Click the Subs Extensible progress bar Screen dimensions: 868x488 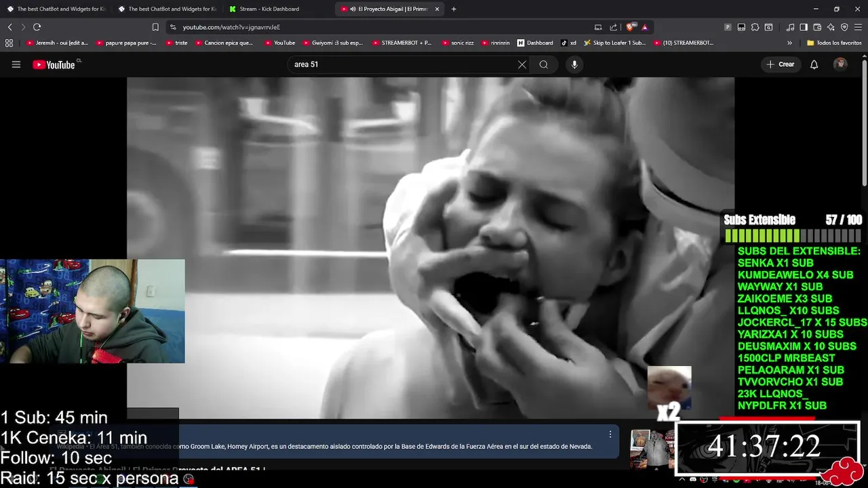pos(792,236)
